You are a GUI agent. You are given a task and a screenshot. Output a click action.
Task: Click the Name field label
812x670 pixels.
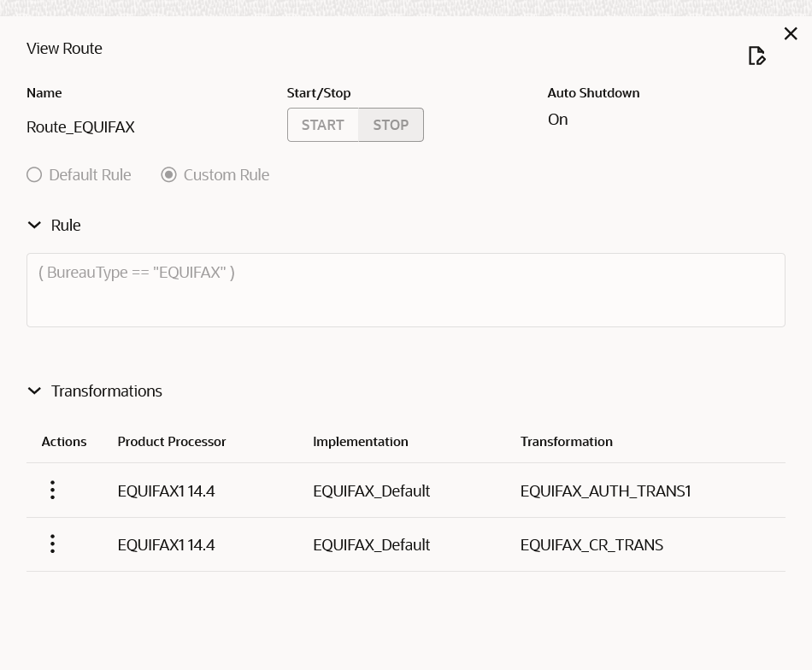coord(44,93)
